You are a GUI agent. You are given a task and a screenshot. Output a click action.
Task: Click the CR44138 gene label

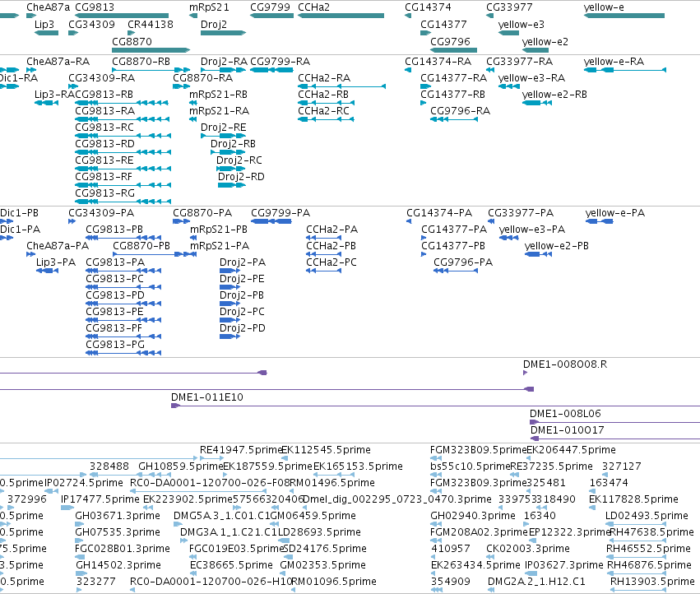click(x=151, y=24)
